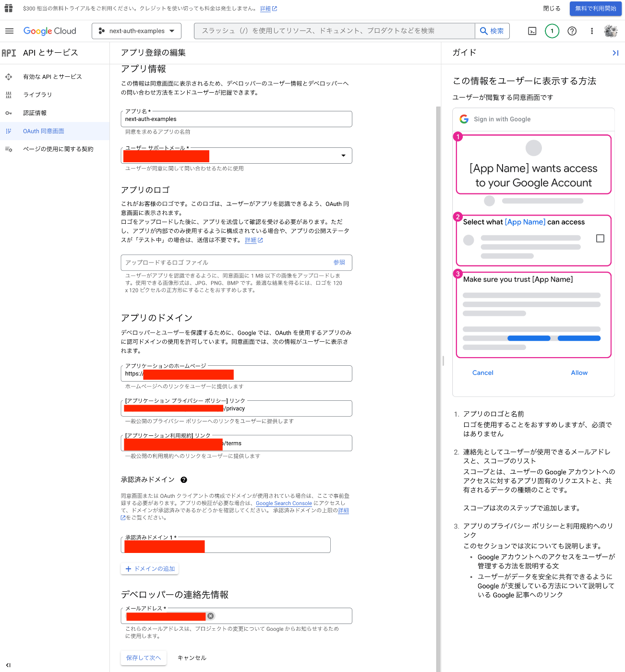This screenshot has width=625, height=672.
Task: Click the アプリ登録の編集 heading
Action: pos(153,53)
